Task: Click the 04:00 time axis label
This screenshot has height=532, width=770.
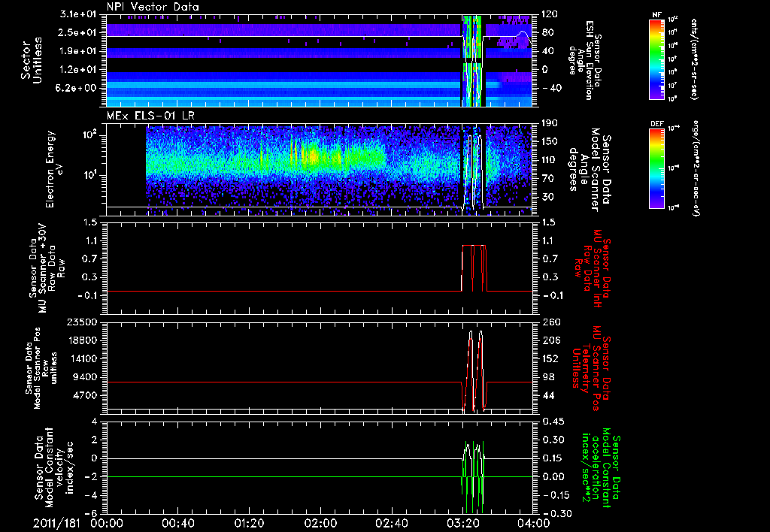Action: (534, 523)
